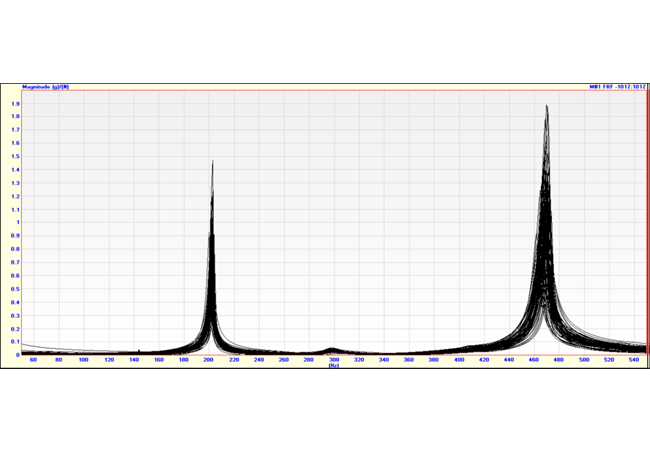Screen dimensions: 650x450
Task: Click the "300" x-axis tick value
Action: click(334, 360)
